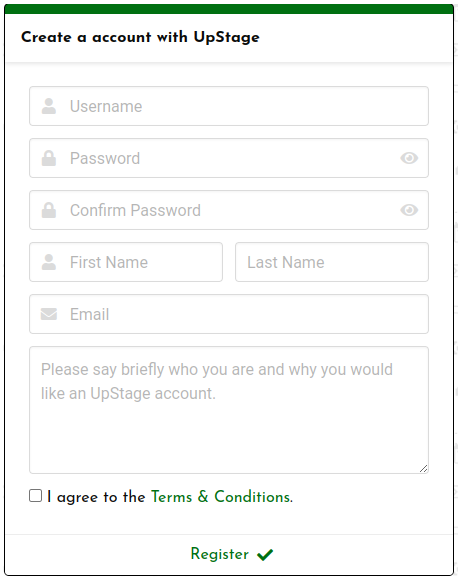This screenshot has height=582, width=458.
Task: Click the textarea resize handle corner
Action: [x=423, y=468]
